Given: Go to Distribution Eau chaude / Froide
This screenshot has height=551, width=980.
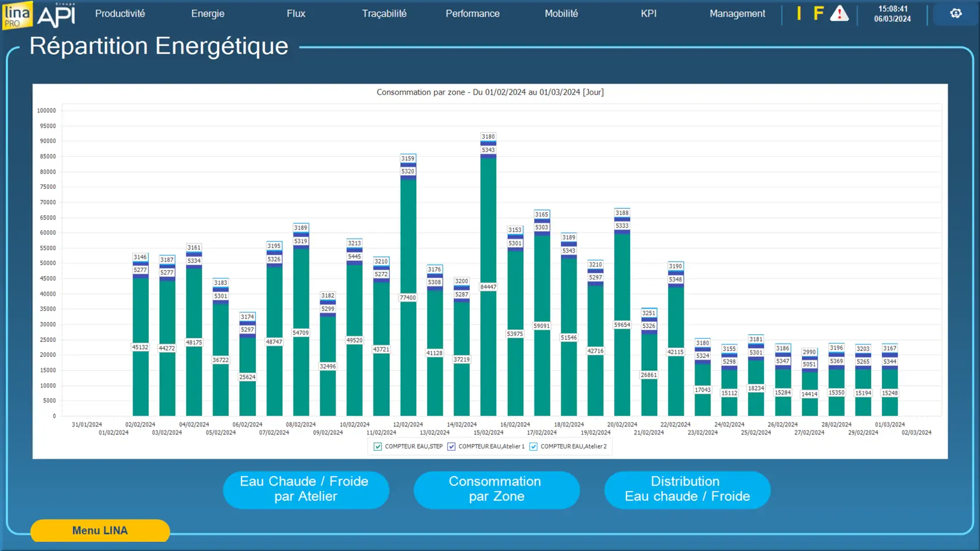Looking at the screenshot, I should 687,489.
